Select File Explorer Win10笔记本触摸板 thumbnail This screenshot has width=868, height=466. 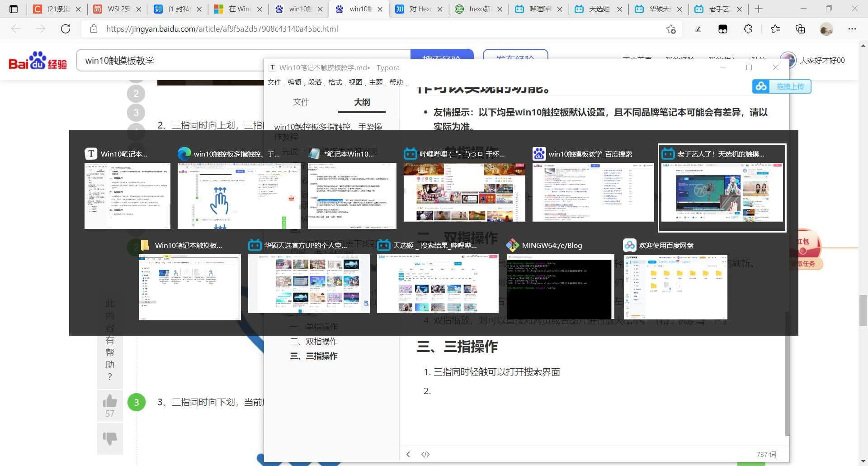[x=189, y=280]
